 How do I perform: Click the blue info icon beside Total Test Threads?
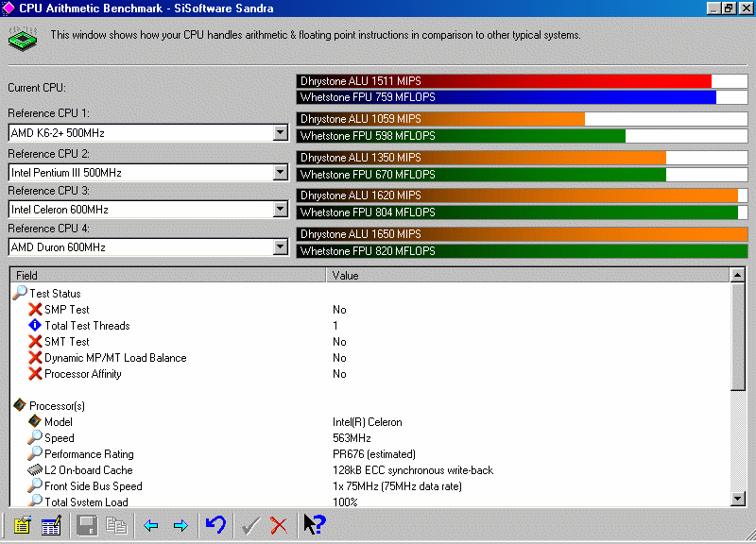(35, 325)
